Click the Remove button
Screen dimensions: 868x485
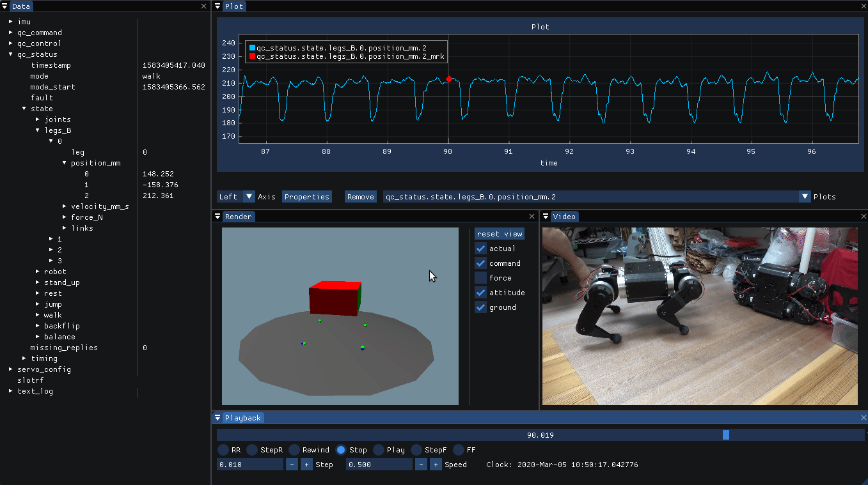coord(360,197)
